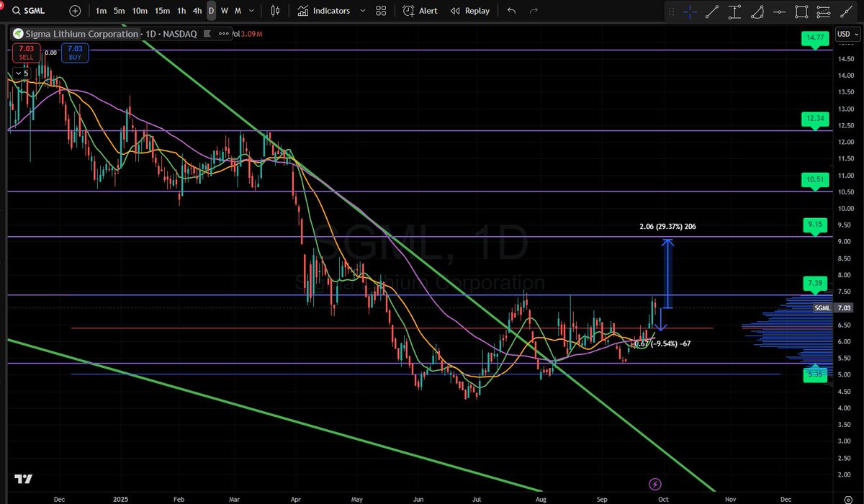Image resolution: width=864 pixels, height=504 pixels.
Task: Open the indicator templates grid icon
Action: click(x=381, y=11)
